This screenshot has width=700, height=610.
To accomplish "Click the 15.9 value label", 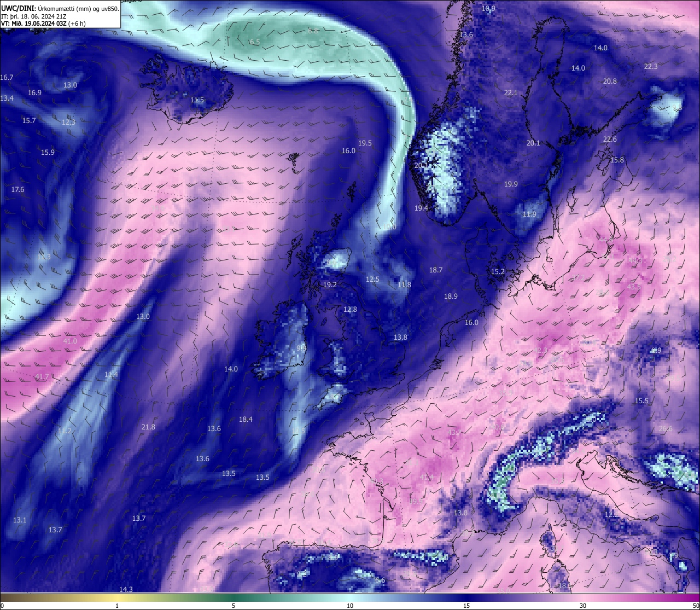I will (x=48, y=152).
